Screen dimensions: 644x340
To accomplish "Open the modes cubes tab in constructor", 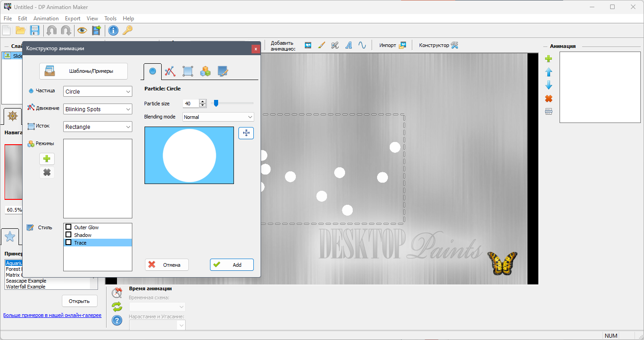I will pos(205,71).
